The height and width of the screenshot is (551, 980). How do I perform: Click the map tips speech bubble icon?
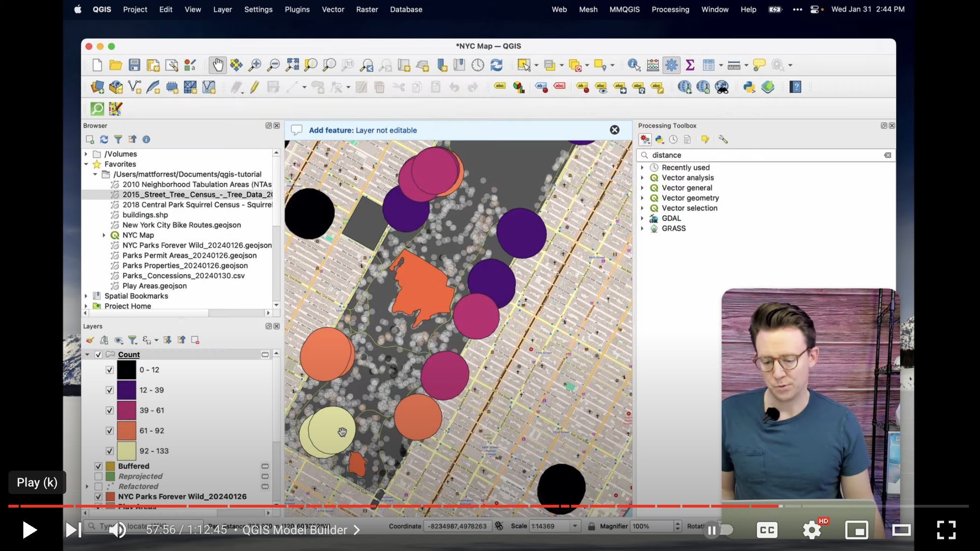pyautogui.click(x=759, y=65)
